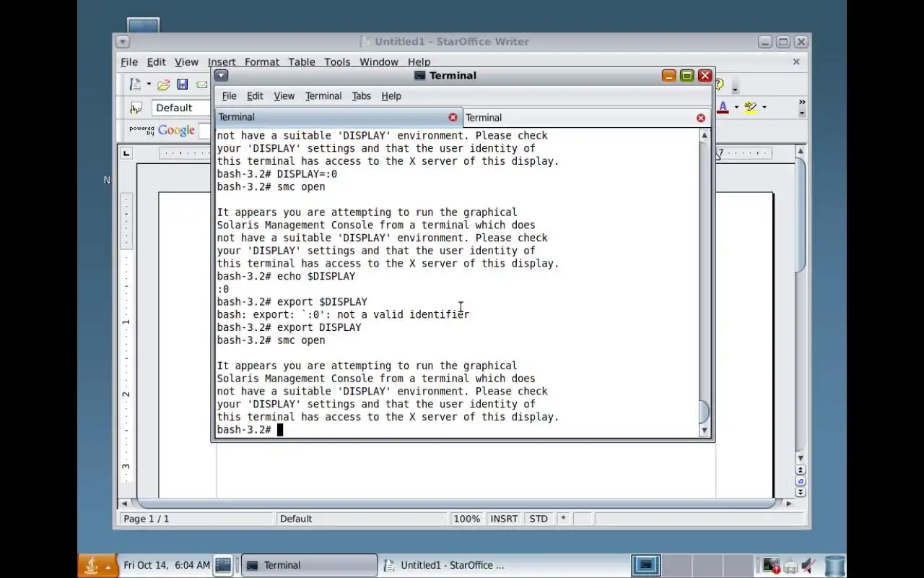Image resolution: width=924 pixels, height=578 pixels.
Task: Open the font color dropdown arrow
Action: click(x=736, y=108)
